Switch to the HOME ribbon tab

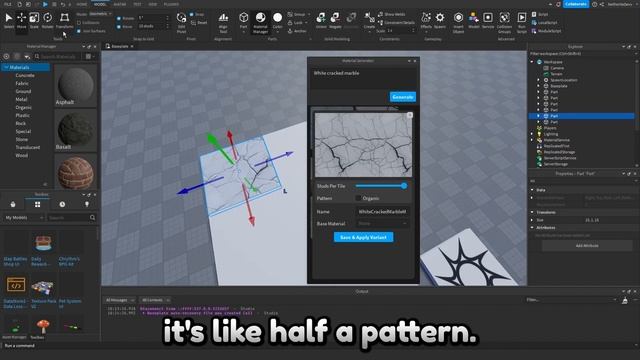coord(82,4)
